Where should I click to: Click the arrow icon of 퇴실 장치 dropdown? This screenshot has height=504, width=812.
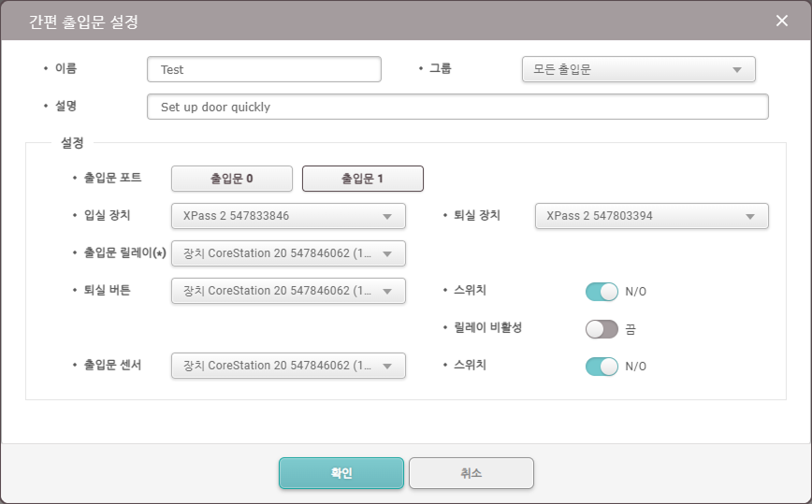tap(750, 217)
